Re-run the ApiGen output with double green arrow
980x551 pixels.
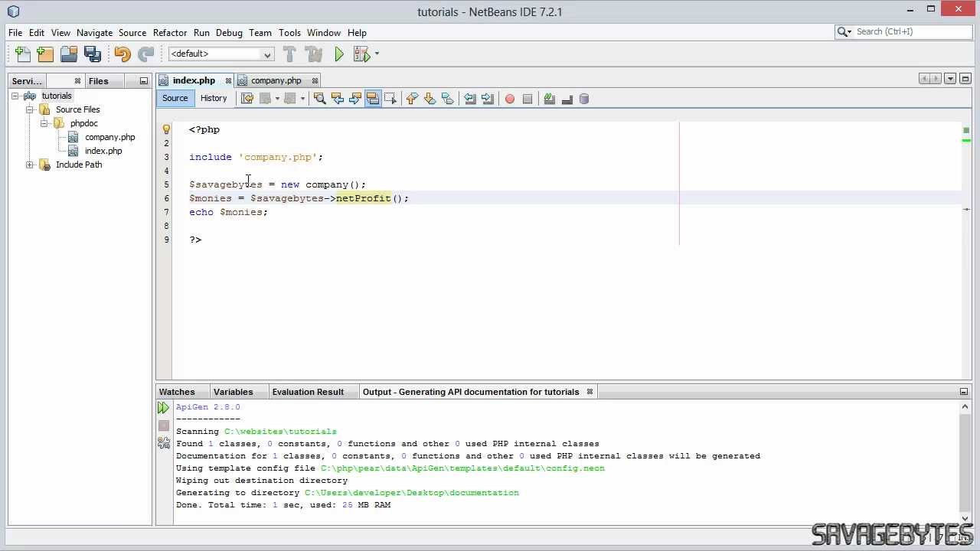pyautogui.click(x=163, y=408)
